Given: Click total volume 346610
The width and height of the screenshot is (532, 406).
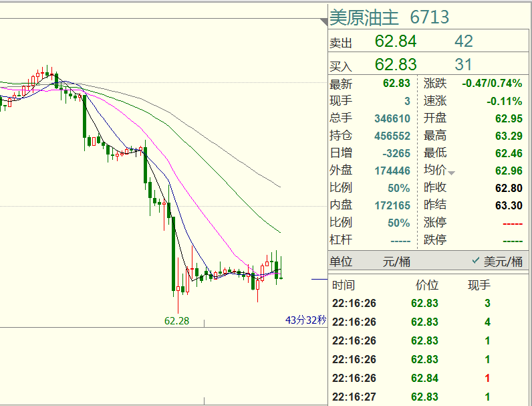Looking at the screenshot, I should click(392, 118).
